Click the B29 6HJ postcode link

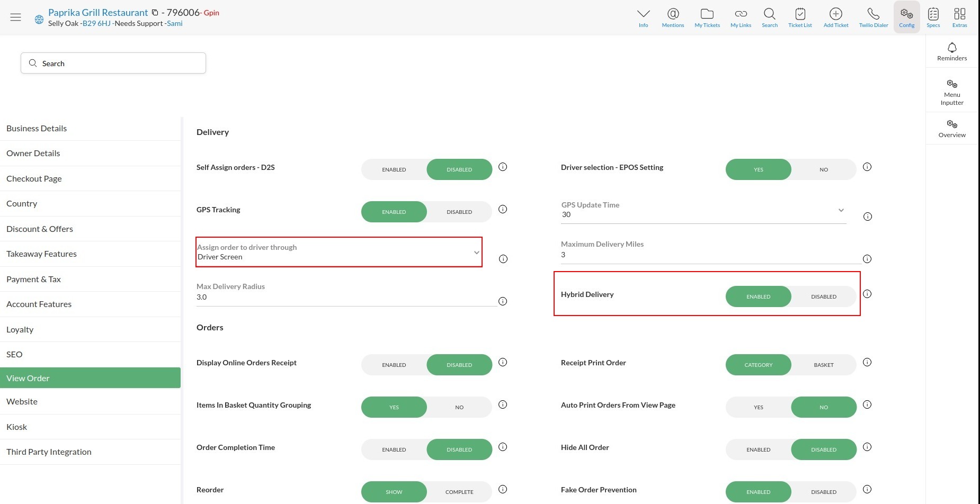point(96,23)
